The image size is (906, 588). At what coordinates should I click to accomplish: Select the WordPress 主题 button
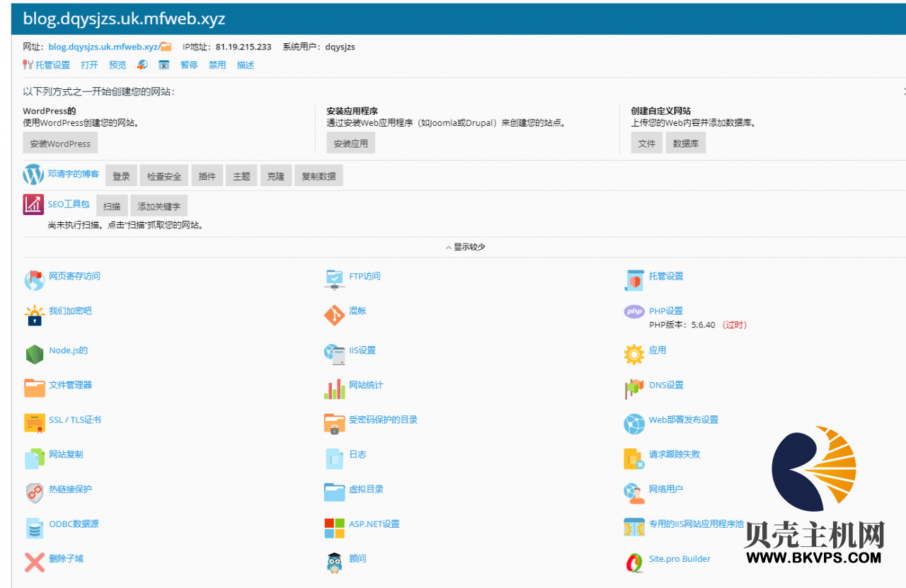[241, 176]
